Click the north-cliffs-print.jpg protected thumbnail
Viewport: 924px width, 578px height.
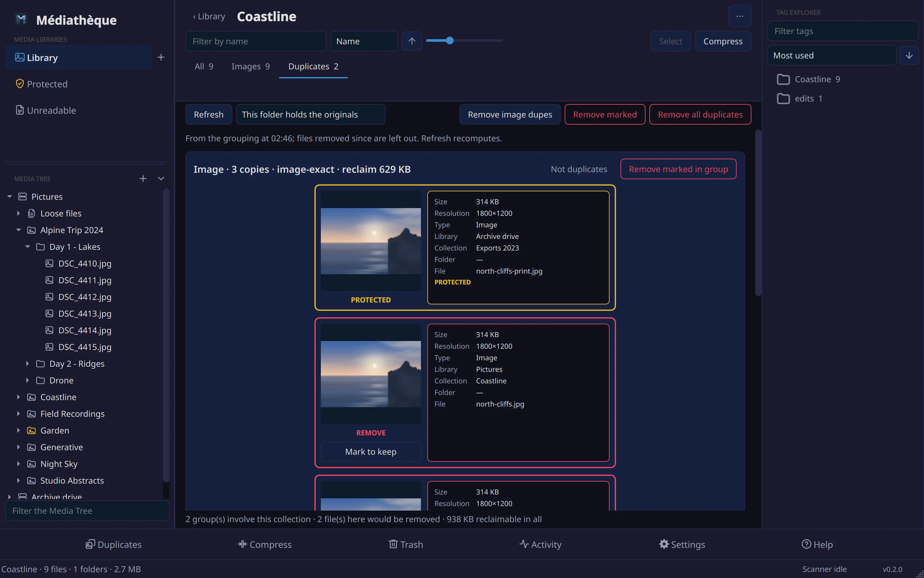pyautogui.click(x=370, y=241)
